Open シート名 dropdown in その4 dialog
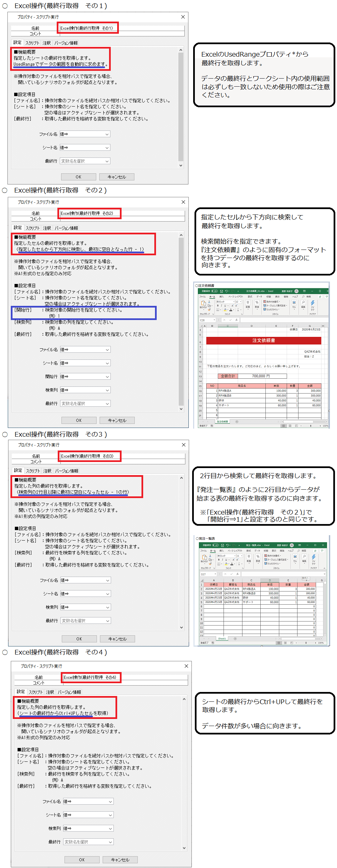337x868 pixels. click(x=88, y=815)
